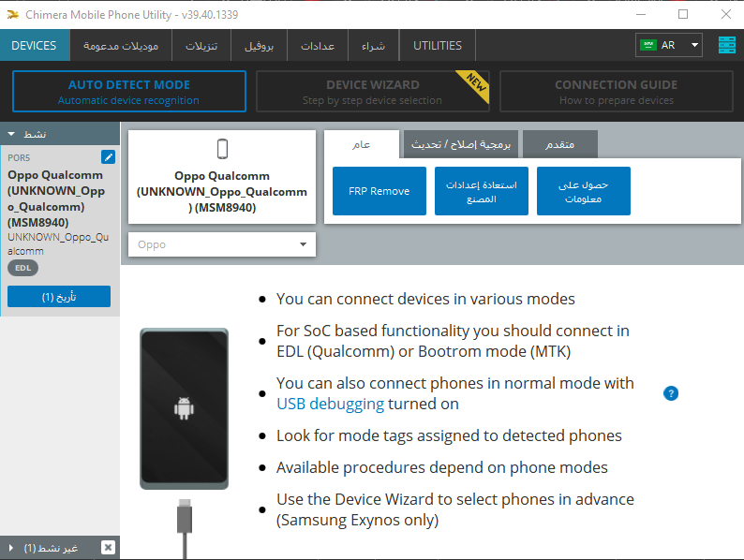Click the استعادة إعدادات المصنع button
744x560 pixels.
[481, 191]
